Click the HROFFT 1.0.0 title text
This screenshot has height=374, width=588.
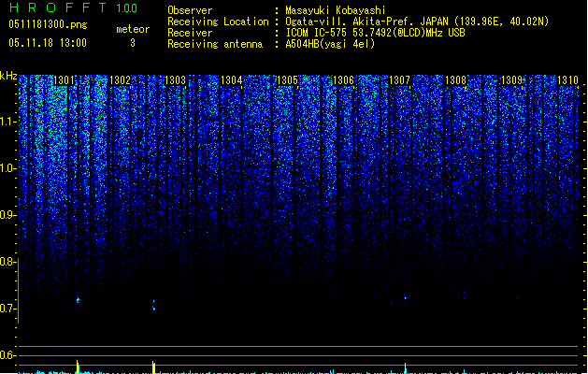pos(73,7)
